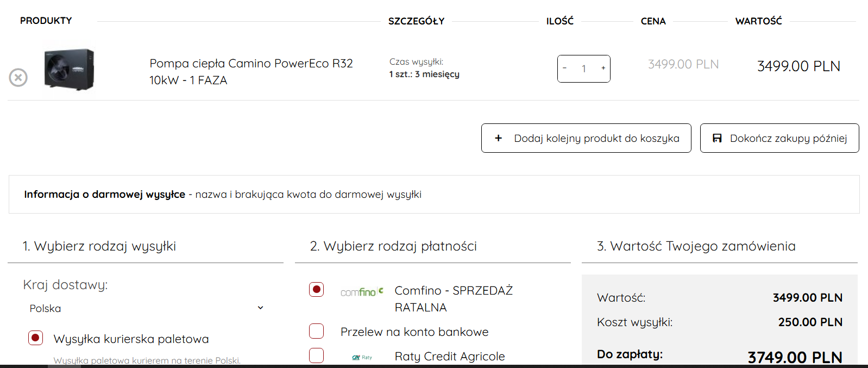
Task: Click the Wybierz rodzaj płatności section heading
Action: point(393,246)
